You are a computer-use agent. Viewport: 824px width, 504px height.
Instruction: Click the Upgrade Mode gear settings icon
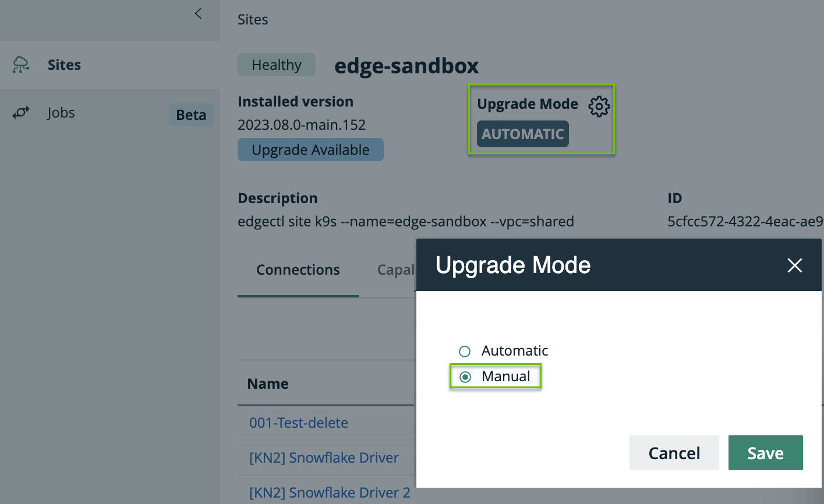pos(599,106)
